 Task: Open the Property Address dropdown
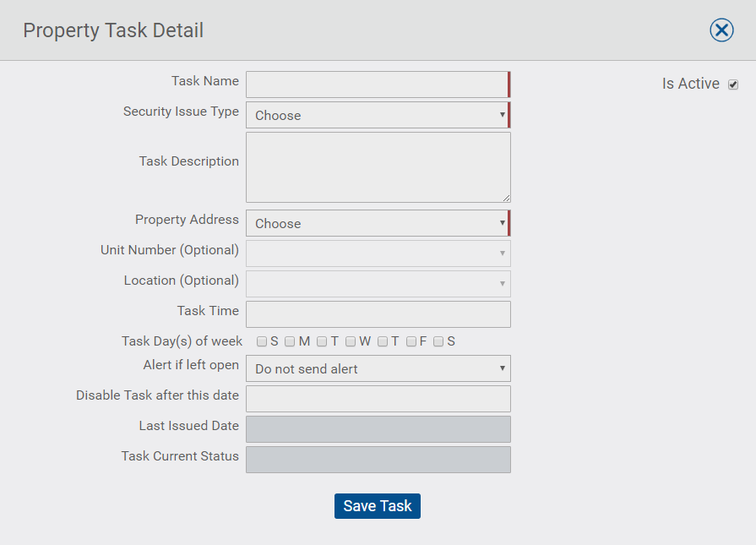click(x=378, y=223)
